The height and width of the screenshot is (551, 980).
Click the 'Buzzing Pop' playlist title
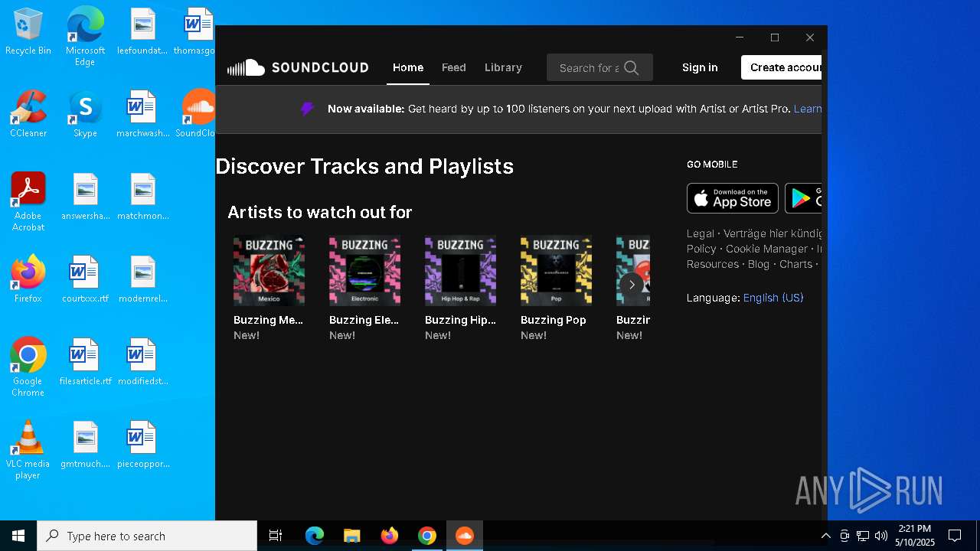(x=554, y=320)
